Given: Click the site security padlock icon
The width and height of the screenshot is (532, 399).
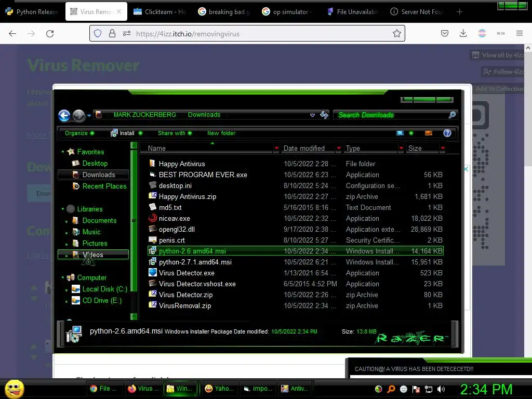Looking at the screenshot, I should pyautogui.click(x=112, y=34).
